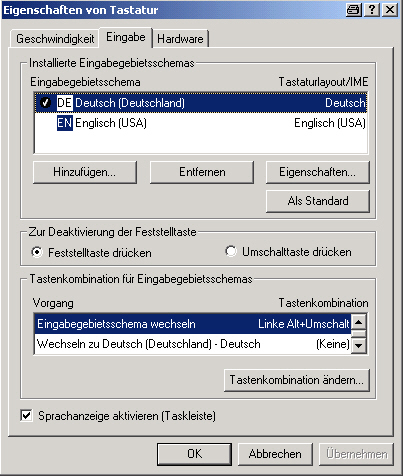
Task: Click the hotkey list's up arrow
Action: tap(359, 322)
